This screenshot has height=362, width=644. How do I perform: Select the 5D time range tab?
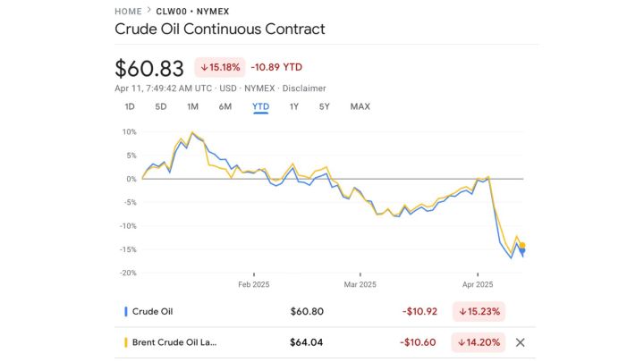click(161, 106)
